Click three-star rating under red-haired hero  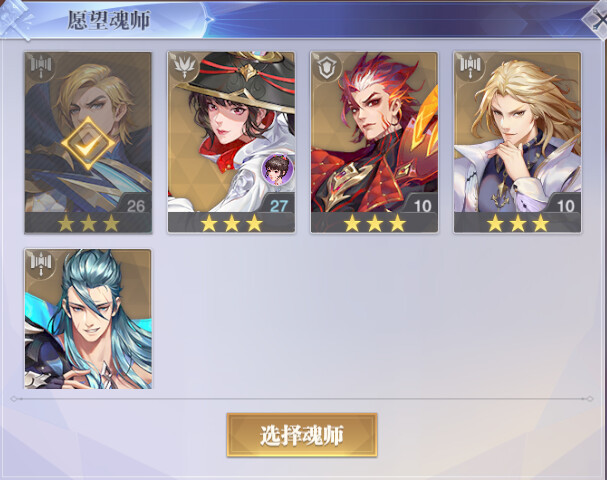tap(375, 223)
